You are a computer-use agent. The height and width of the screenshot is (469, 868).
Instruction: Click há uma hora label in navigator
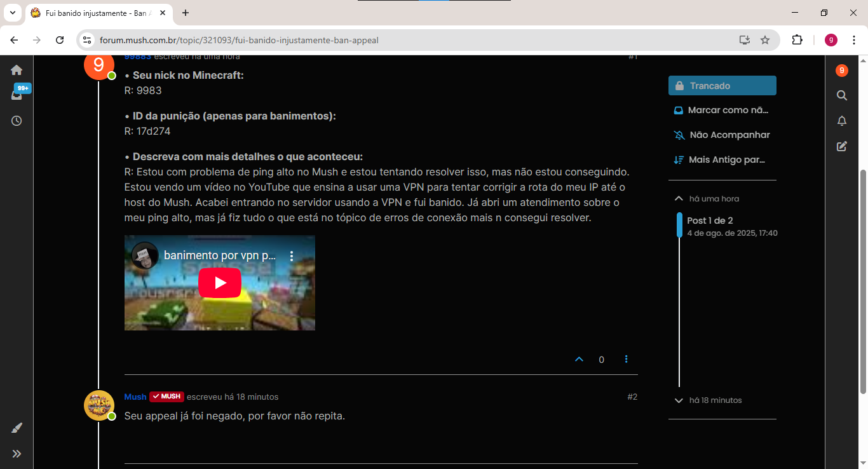[714, 199]
